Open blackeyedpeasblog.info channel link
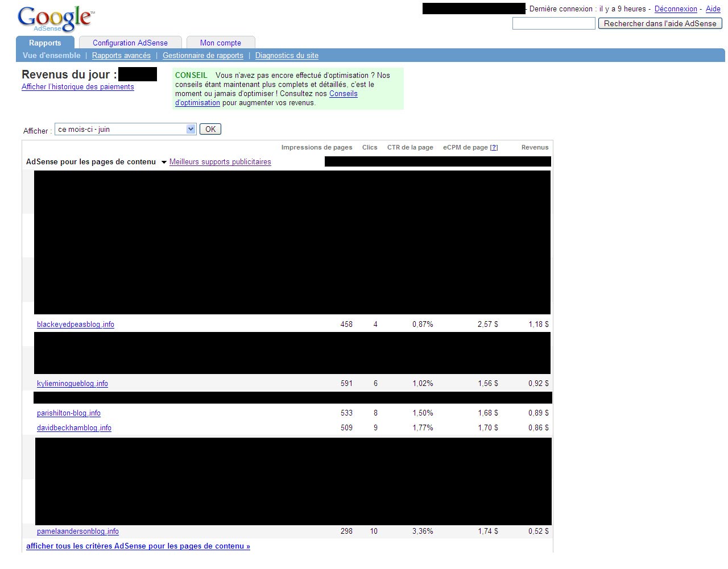The image size is (728, 569). tap(76, 324)
